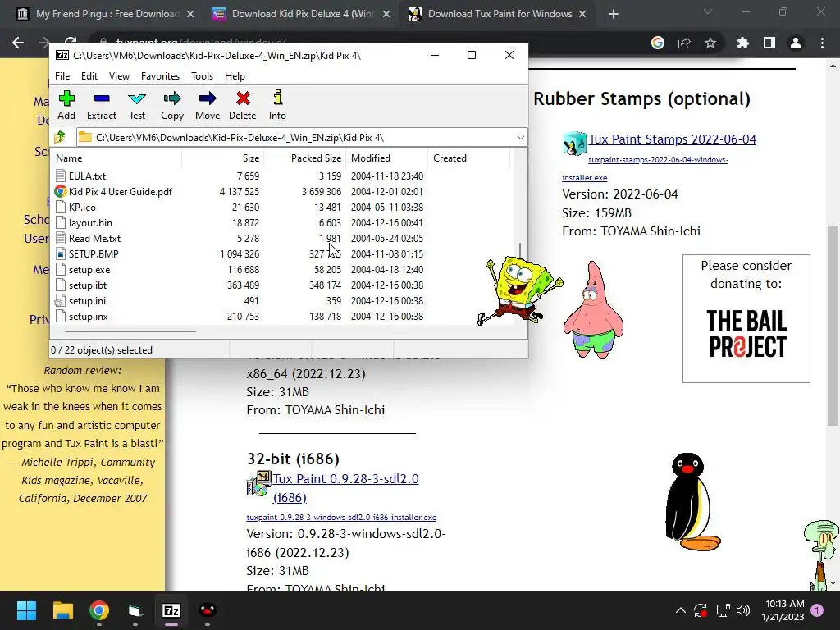
Task: Sort by Modified column header
Action: pos(387,158)
